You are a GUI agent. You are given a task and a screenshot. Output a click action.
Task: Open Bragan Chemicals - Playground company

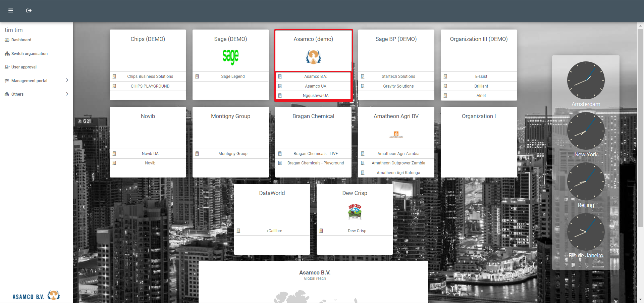point(313,163)
